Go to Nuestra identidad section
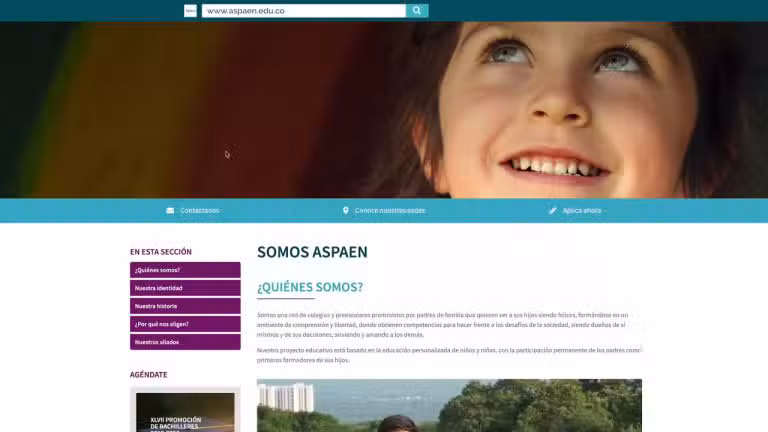 (185, 288)
